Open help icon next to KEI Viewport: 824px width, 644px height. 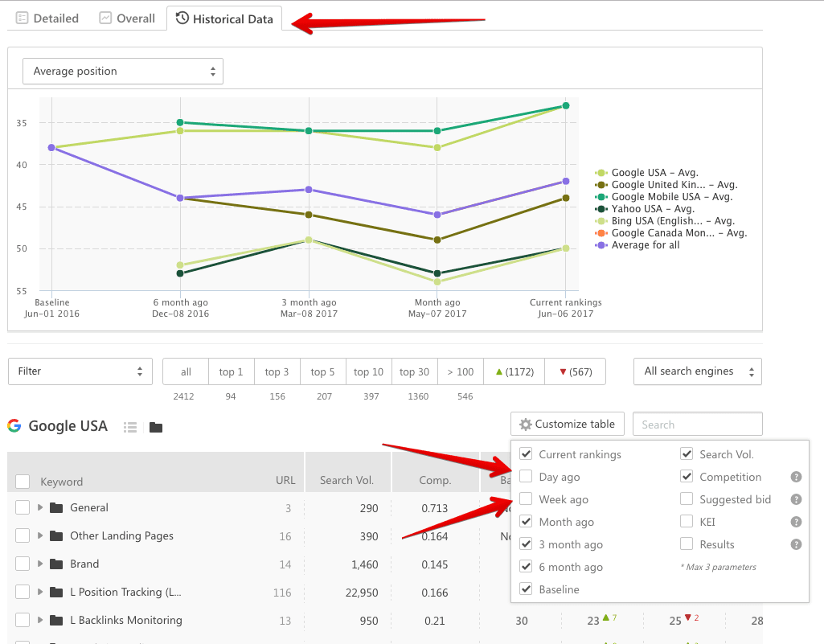796,522
